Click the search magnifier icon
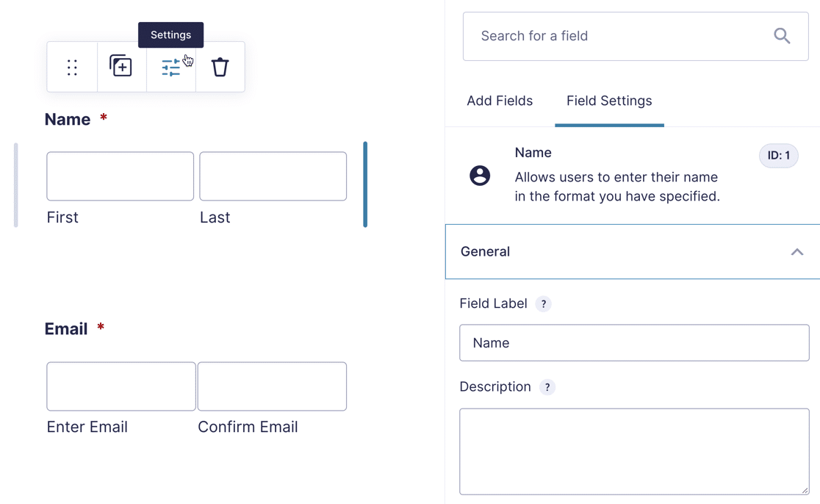This screenshot has height=504, width=820. [x=782, y=36]
